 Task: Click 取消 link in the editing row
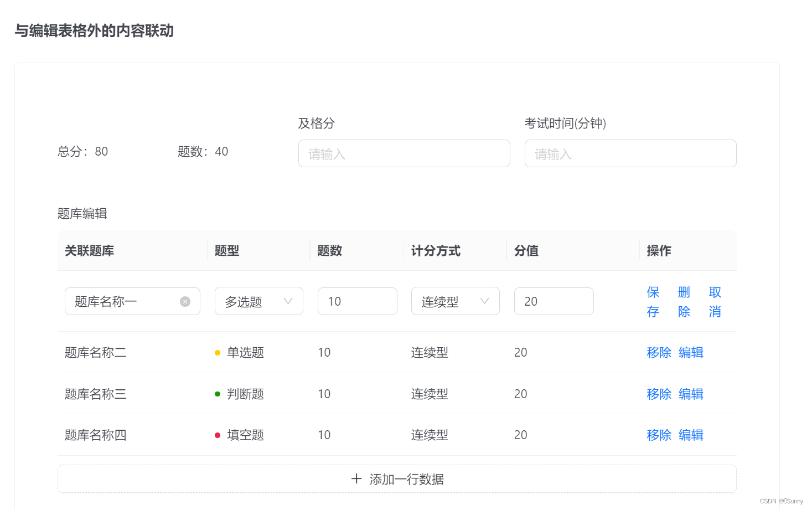715,302
